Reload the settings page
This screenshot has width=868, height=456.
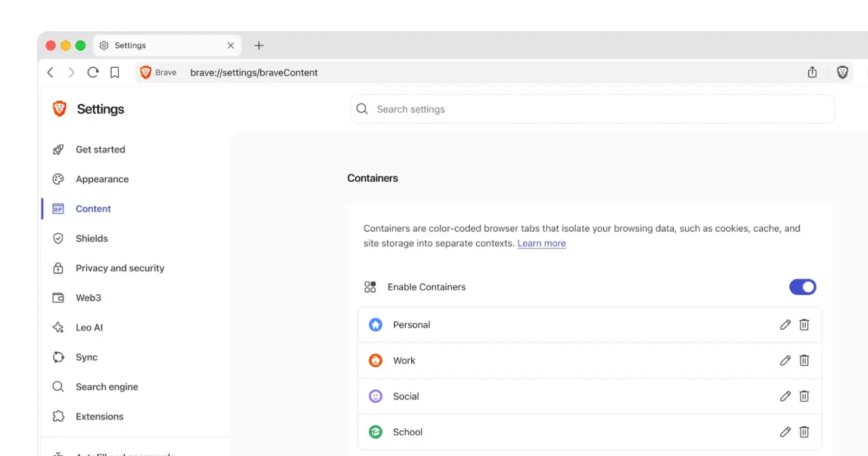tap(93, 72)
